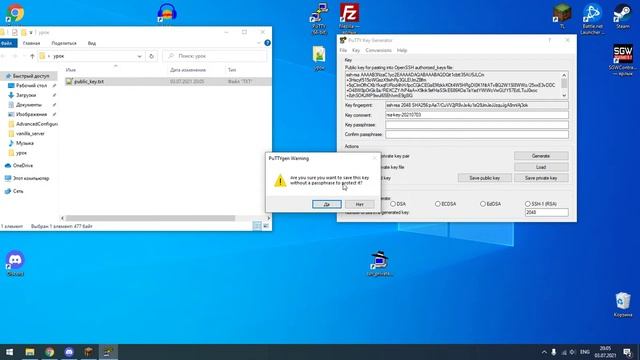This screenshot has width=640, height=360.
Task: Open Сеть in navigation pane
Action: click(x=18, y=191)
